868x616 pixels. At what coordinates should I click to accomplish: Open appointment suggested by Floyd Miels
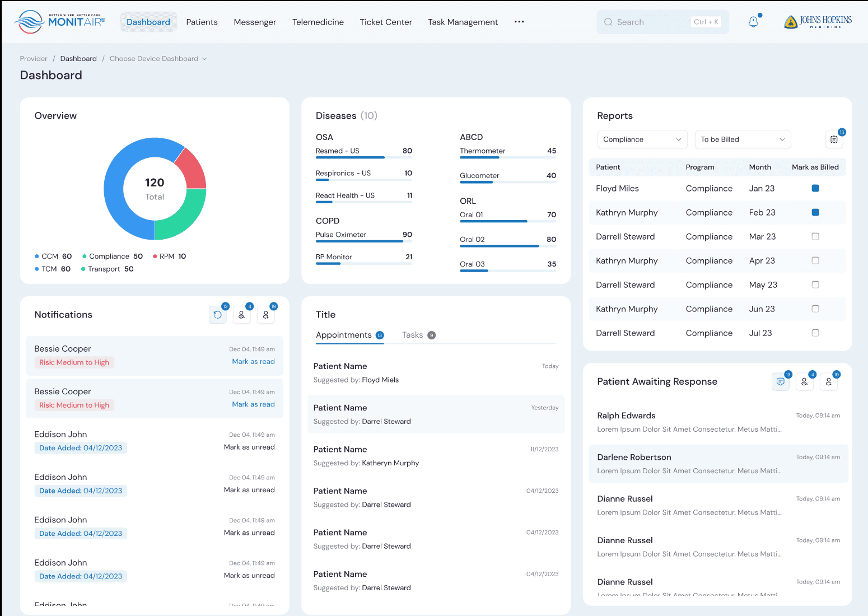tap(436, 373)
